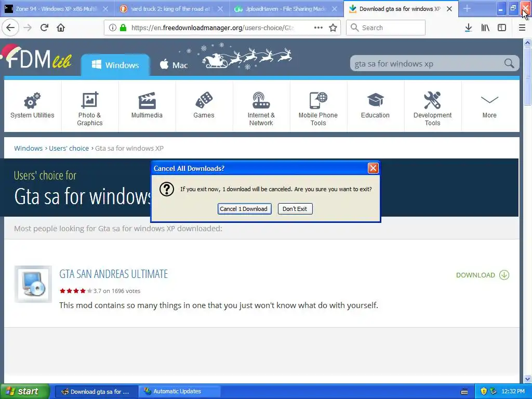Click Users' choice breadcrumb link
This screenshot has width=532, height=399.
[x=69, y=148]
